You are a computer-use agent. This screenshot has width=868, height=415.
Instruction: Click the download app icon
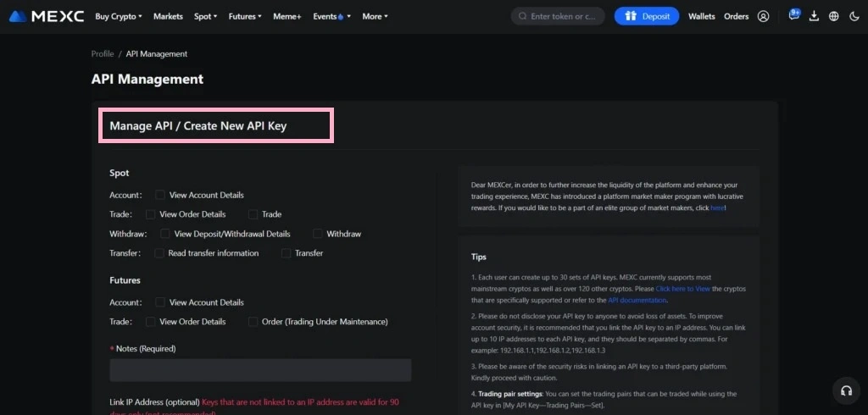[x=814, y=17]
